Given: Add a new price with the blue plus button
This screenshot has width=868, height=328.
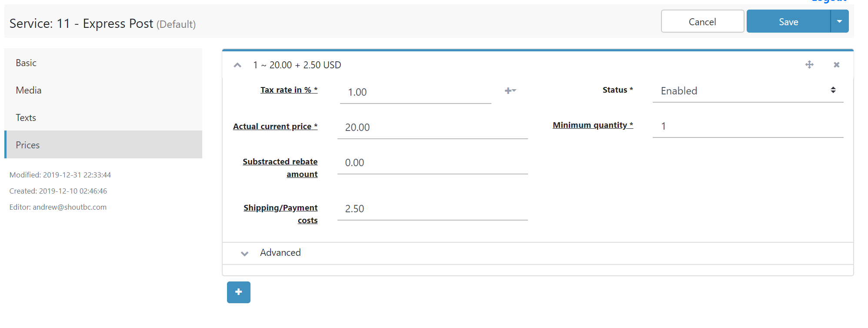Looking at the screenshot, I should coord(239,292).
